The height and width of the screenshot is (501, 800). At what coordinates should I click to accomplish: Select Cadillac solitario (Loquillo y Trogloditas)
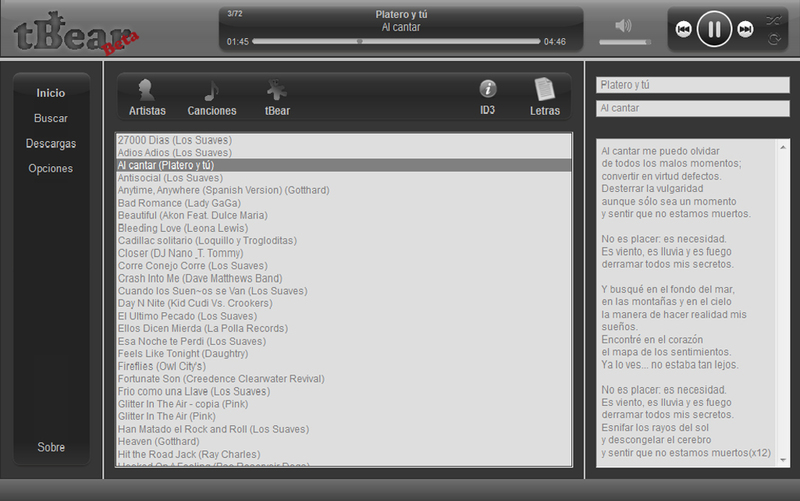coord(344,240)
